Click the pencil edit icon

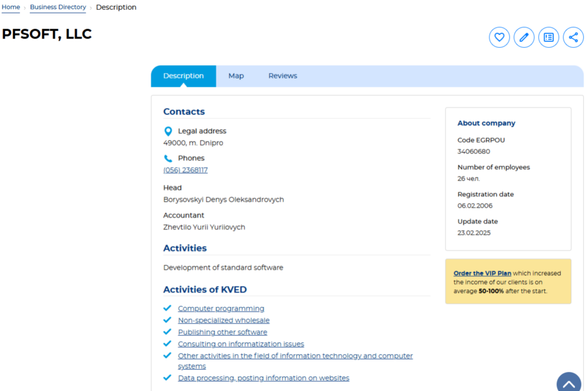524,37
